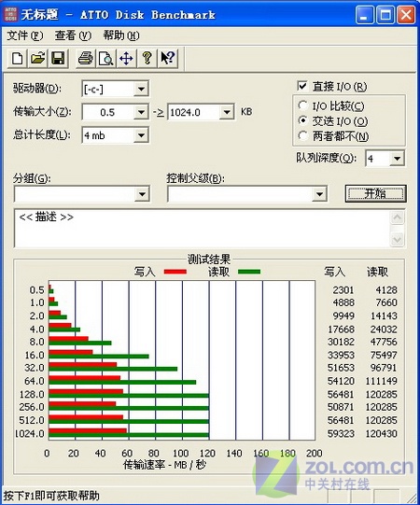Open the 总计长度 4 mb dropdown
Screen dimensions: 420x505
click(141, 135)
